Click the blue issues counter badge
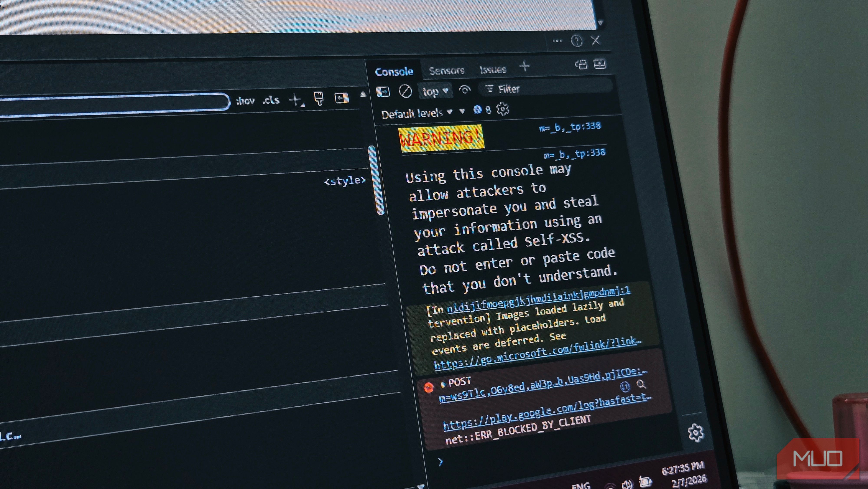Image resolution: width=868 pixels, height=489 pixels. (482, 110)
